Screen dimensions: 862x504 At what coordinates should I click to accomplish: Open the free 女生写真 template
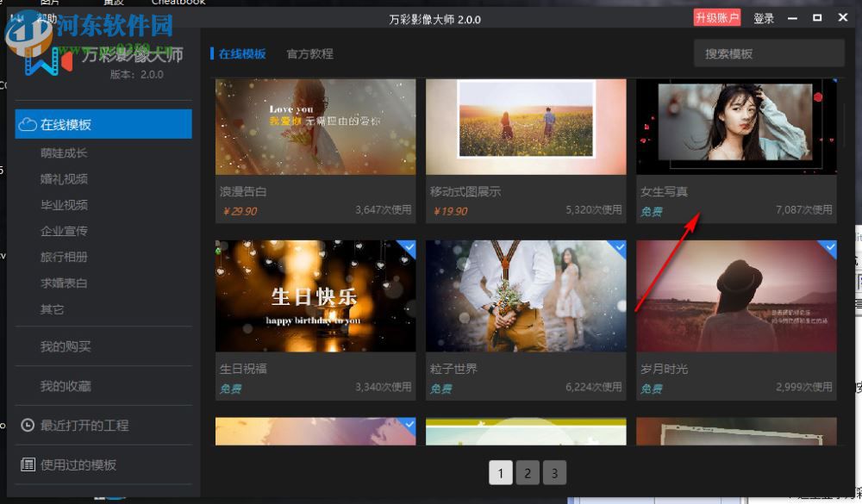736,126
